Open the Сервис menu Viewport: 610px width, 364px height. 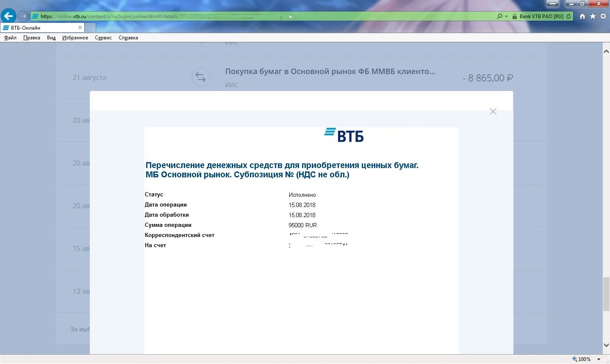tap(103, 38)
